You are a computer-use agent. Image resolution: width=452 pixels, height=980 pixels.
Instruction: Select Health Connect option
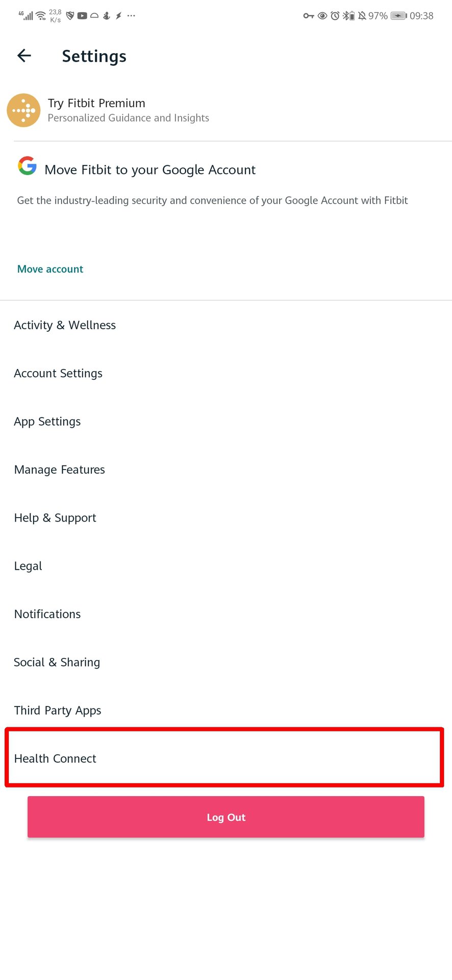tap(55, 758)
